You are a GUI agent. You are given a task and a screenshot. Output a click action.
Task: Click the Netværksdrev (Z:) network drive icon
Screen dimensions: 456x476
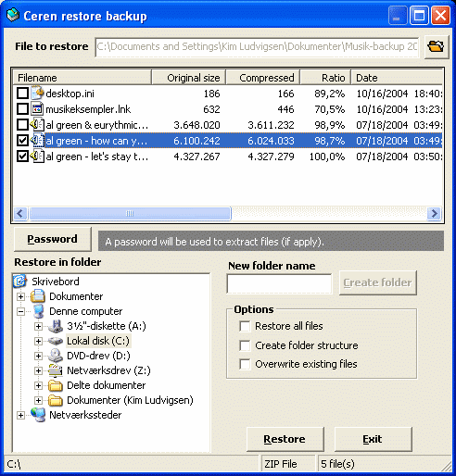click(56, 370)
